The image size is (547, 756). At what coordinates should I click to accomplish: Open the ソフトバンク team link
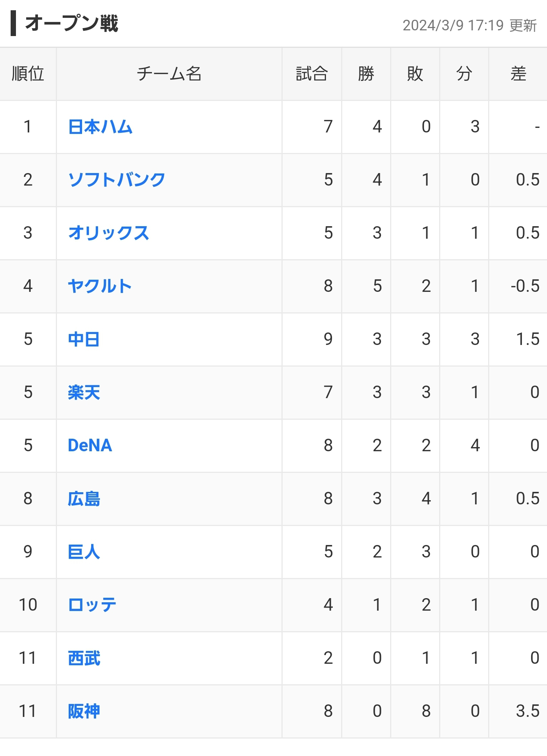pos(117,180)
